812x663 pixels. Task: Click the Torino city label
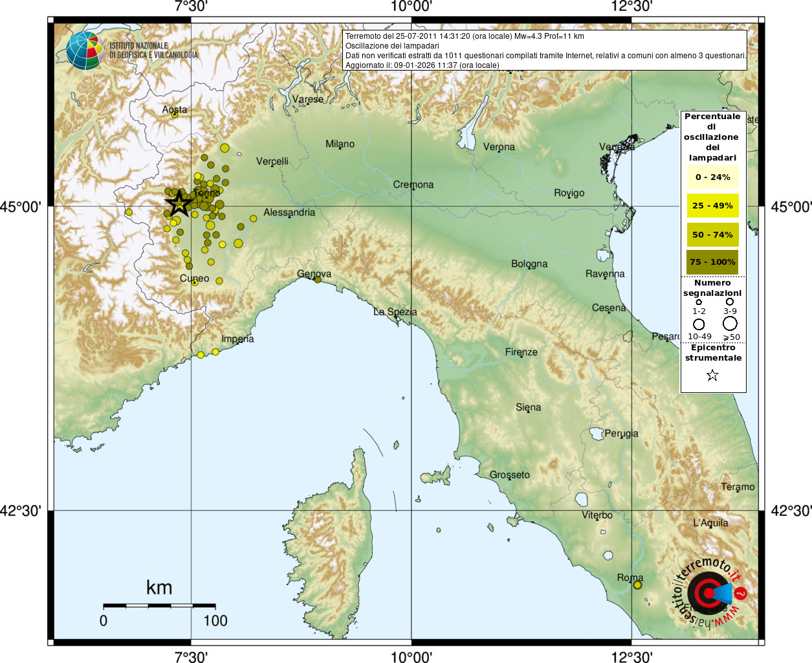coord(207,193)
